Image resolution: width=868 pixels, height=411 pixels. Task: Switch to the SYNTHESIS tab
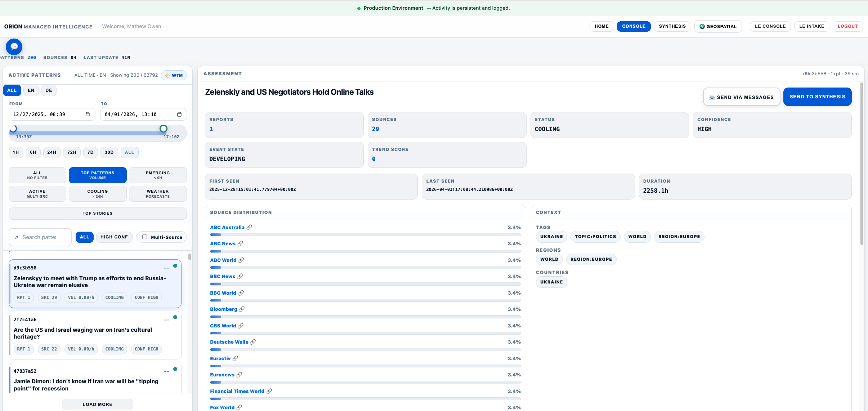tap(672, 26)
